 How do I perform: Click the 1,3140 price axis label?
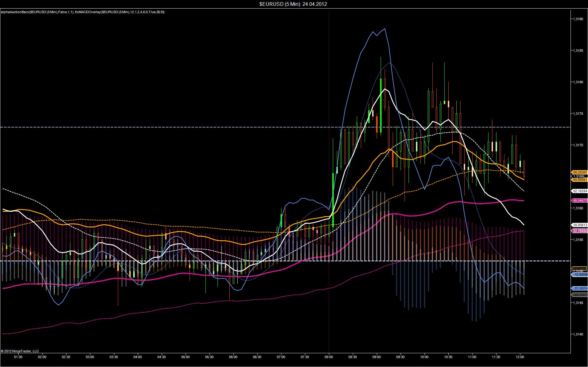point(578,334)
